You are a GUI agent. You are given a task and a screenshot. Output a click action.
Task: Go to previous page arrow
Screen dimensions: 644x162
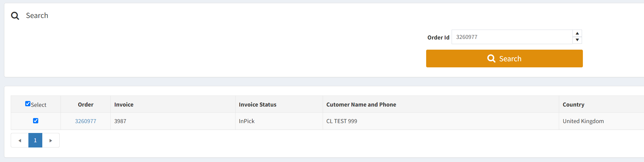coord(20,141)
